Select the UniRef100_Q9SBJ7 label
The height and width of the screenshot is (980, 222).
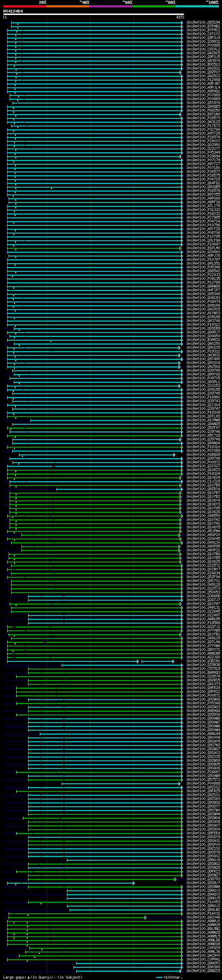point(203,883)
